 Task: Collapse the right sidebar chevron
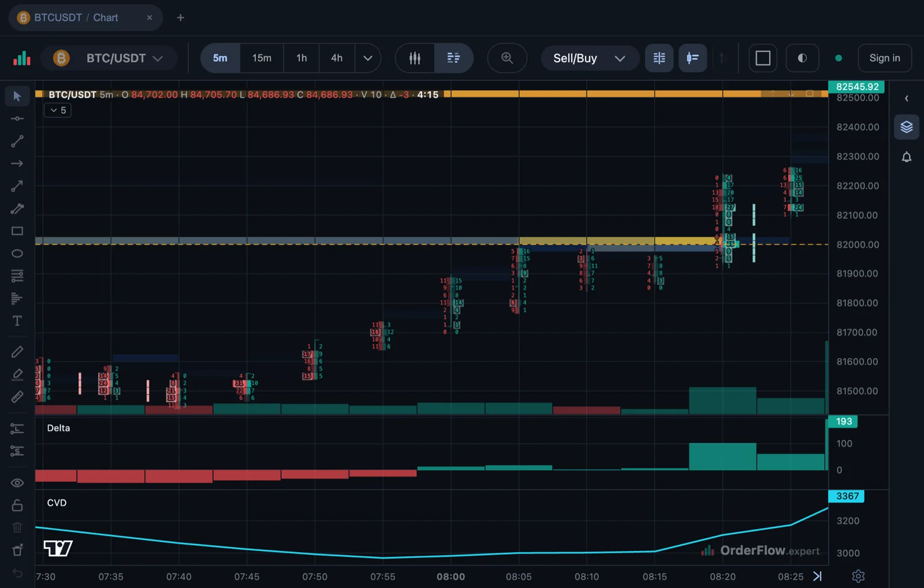tap(907, 98)
